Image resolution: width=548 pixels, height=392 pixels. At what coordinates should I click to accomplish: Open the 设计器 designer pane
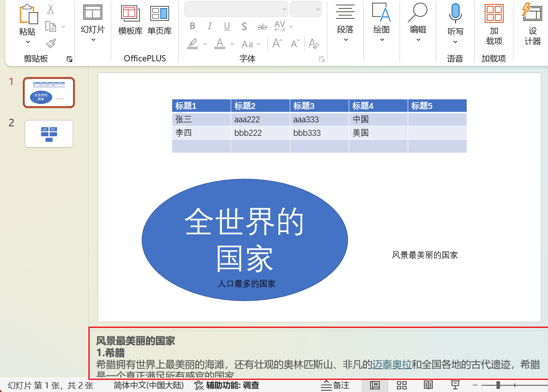pyautogui.click(x=532, y=22)
